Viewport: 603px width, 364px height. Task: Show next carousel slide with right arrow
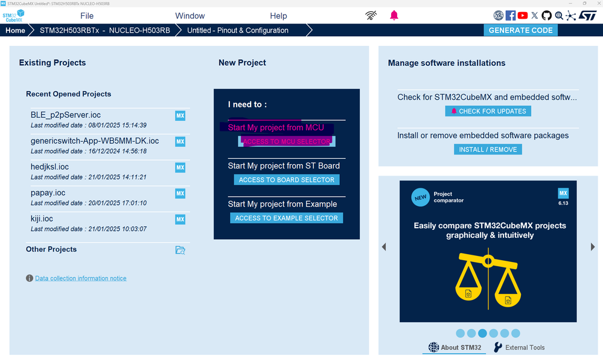[x=593, y=247]
